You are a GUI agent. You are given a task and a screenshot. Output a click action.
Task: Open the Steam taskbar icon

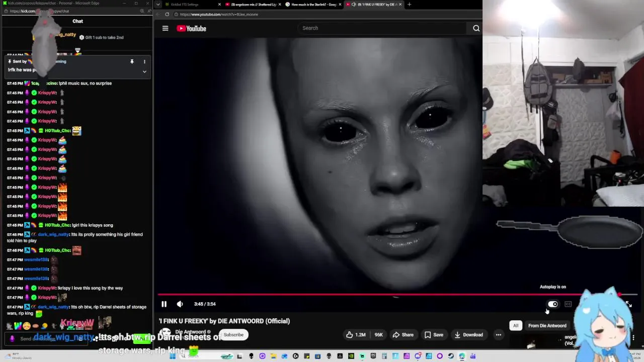[x=451, y=356]
